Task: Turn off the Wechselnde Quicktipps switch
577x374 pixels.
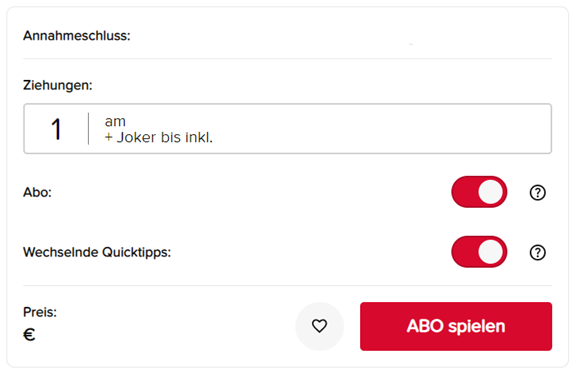Action: coord(479,252)
